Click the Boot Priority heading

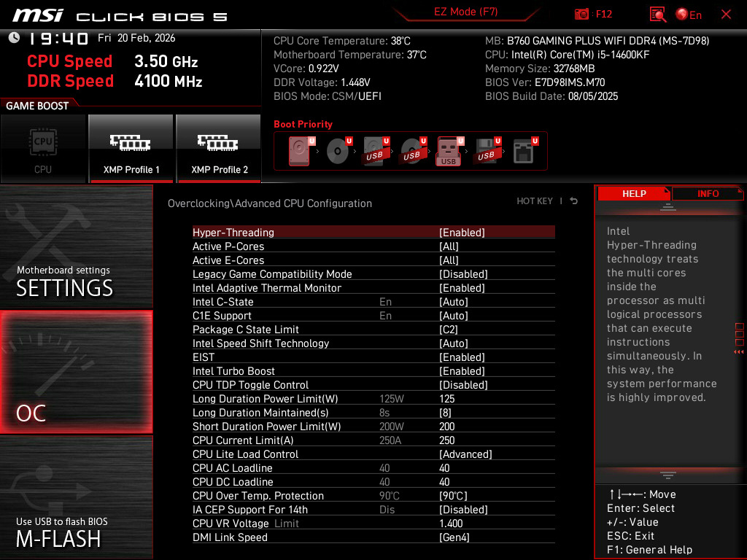(303, 124)
